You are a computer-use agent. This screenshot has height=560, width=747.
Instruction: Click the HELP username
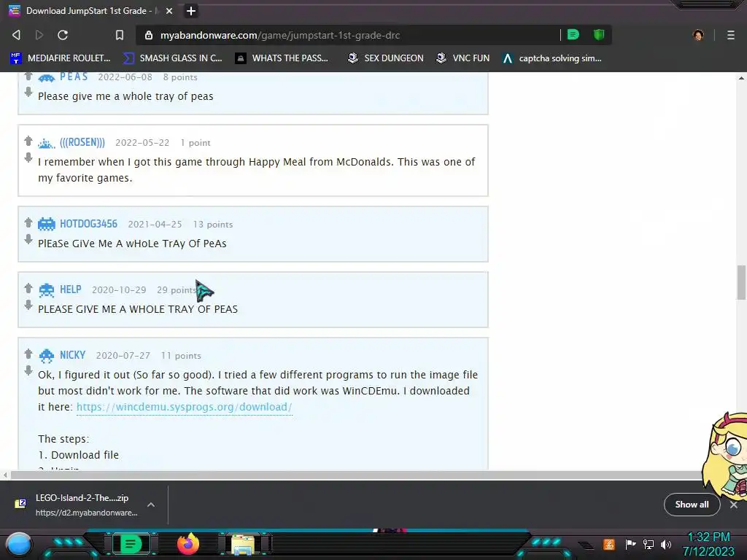(x=71, y=289)
